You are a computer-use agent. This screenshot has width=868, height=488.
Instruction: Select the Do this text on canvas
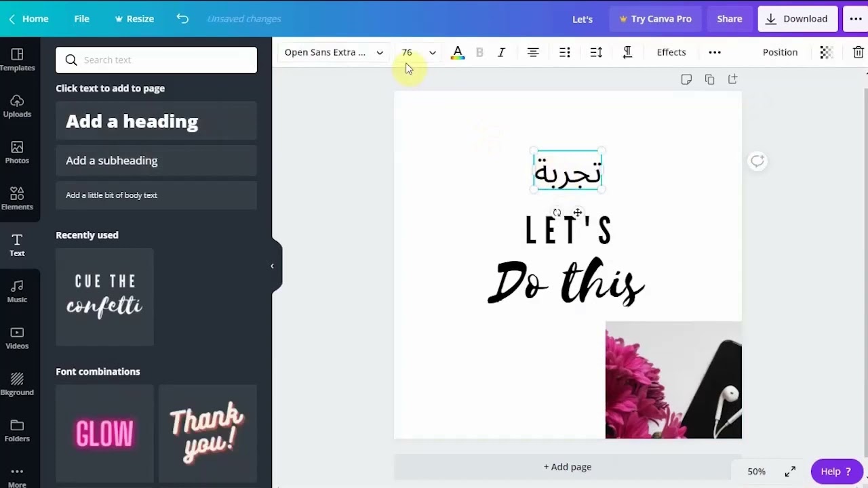(566, 281)
